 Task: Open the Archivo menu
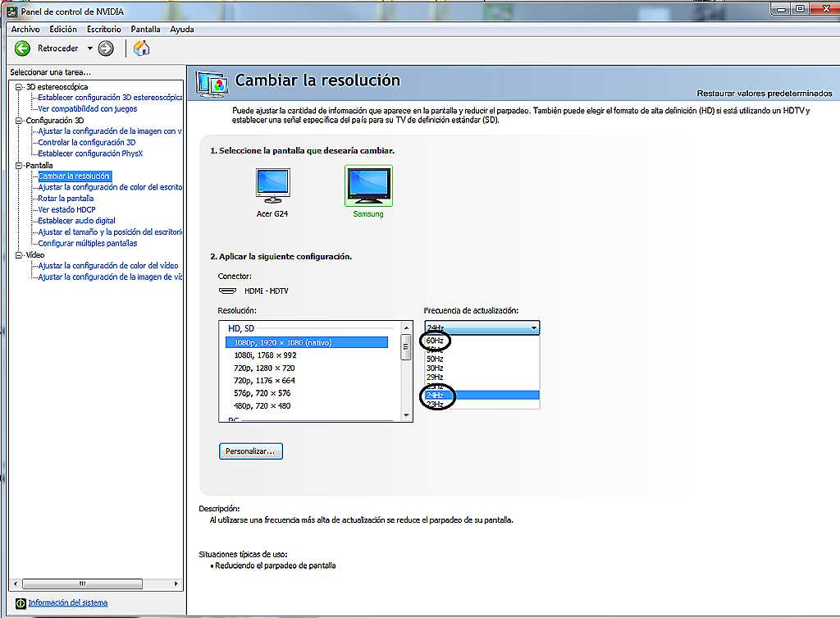[x=25, y=30]
